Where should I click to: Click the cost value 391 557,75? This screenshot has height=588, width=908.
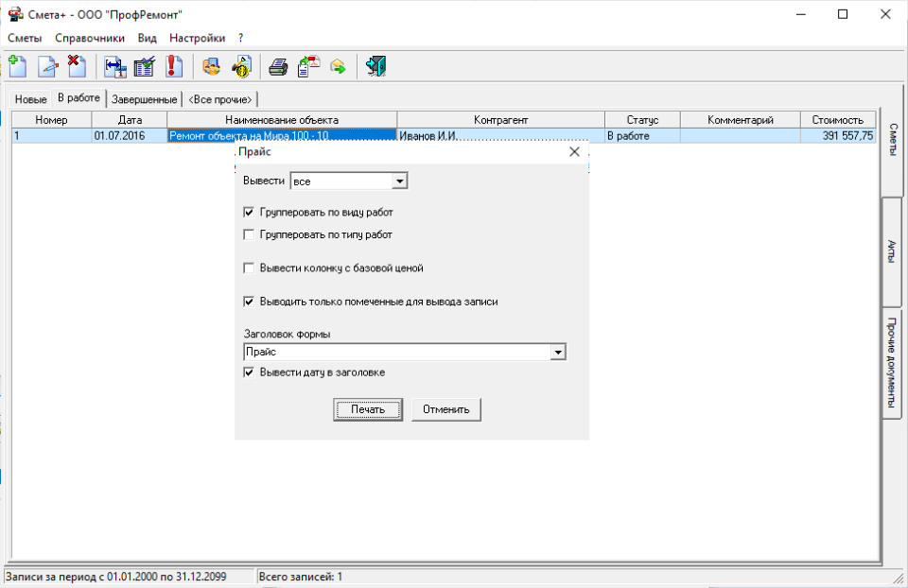pyautogui.click(x=838, y=136)
